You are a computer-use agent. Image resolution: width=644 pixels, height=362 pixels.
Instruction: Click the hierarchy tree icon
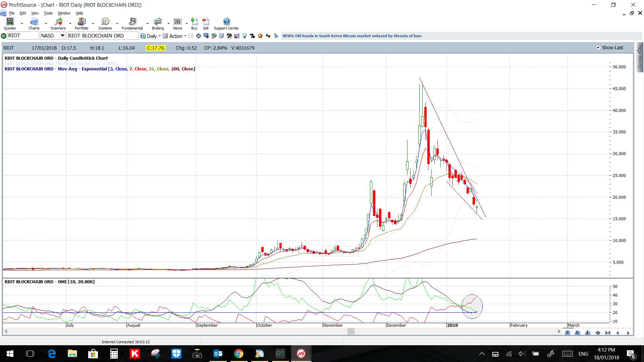[276, 36]
